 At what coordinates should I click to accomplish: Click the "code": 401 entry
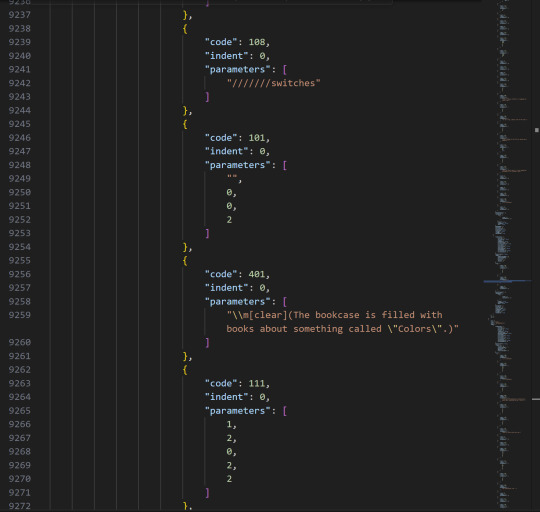click(237, 274)
